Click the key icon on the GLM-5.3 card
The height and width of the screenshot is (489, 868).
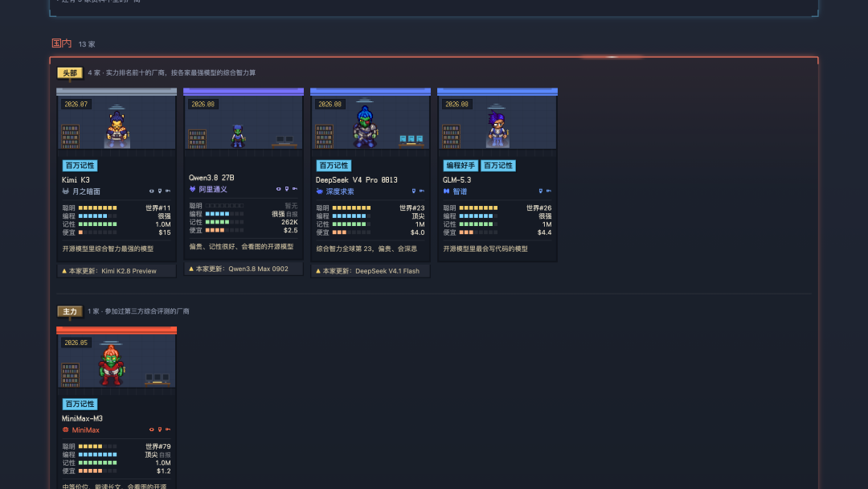pos(549,191)
